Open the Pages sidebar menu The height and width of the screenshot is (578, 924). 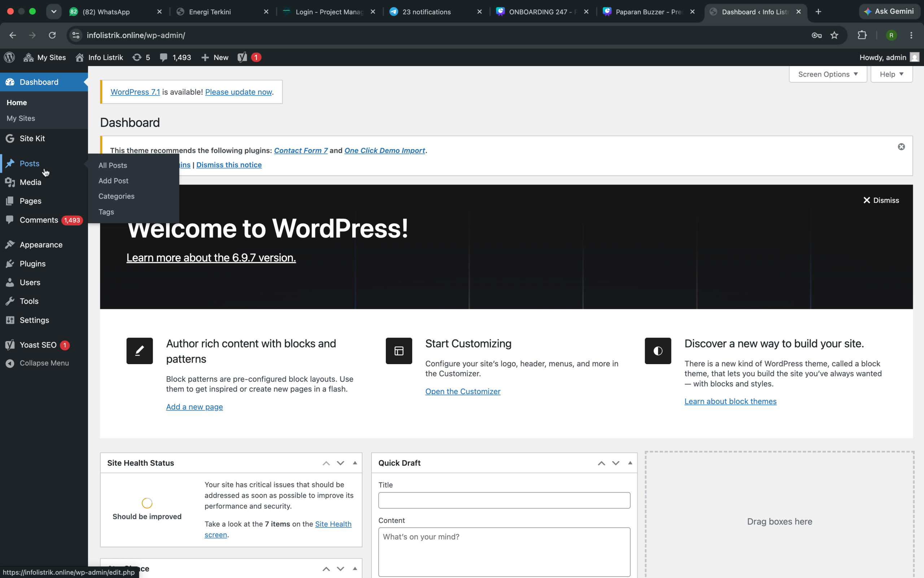[44, 201]
